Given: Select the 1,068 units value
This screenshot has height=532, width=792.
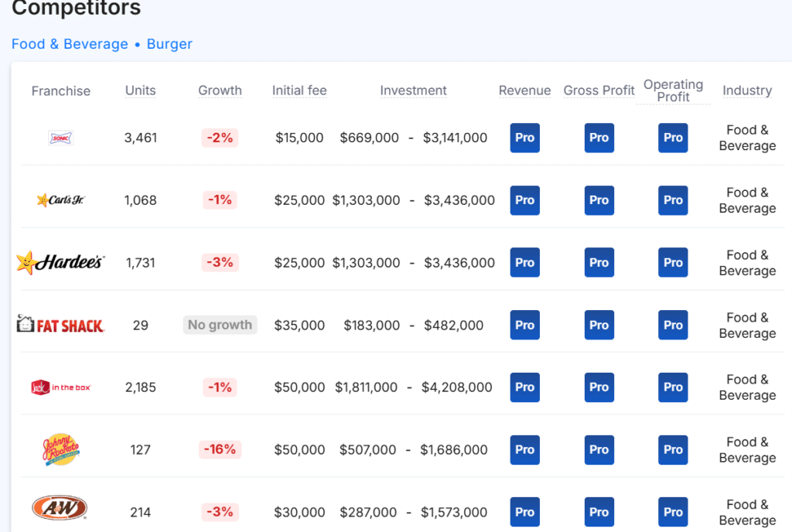Looking at the screenshot, I should [141, 200].
